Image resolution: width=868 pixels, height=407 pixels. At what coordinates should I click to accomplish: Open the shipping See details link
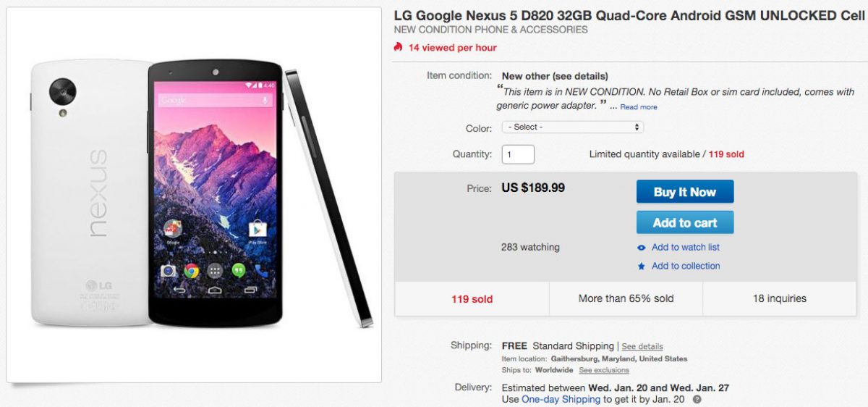tap(642, 347)
